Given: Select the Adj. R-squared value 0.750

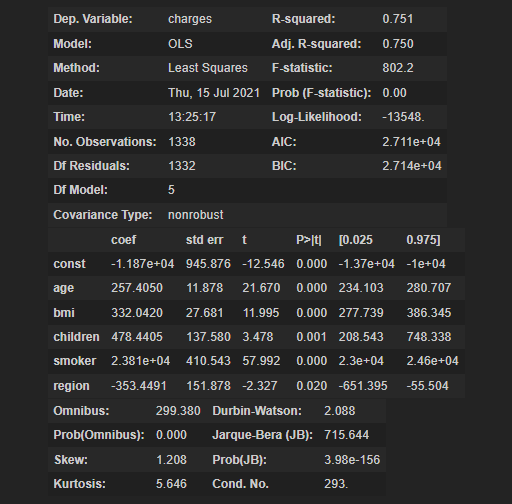Looking at the screenshot, I should pos(398,44).
